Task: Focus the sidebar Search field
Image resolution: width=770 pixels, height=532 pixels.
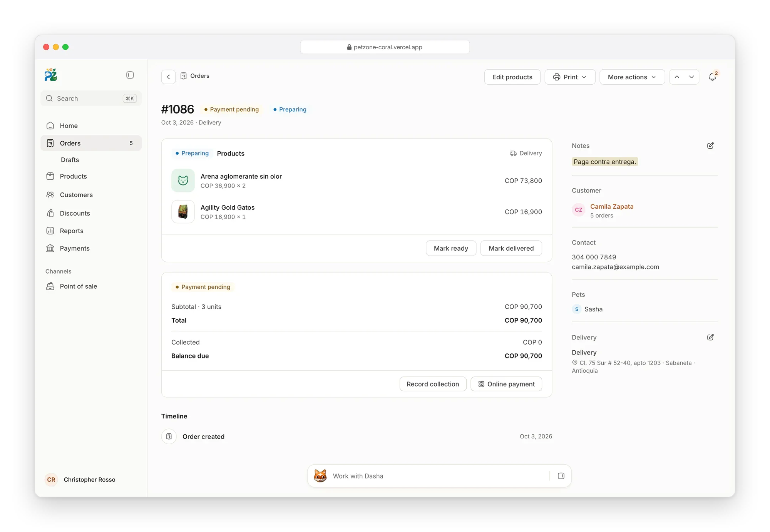Action: 91,99
